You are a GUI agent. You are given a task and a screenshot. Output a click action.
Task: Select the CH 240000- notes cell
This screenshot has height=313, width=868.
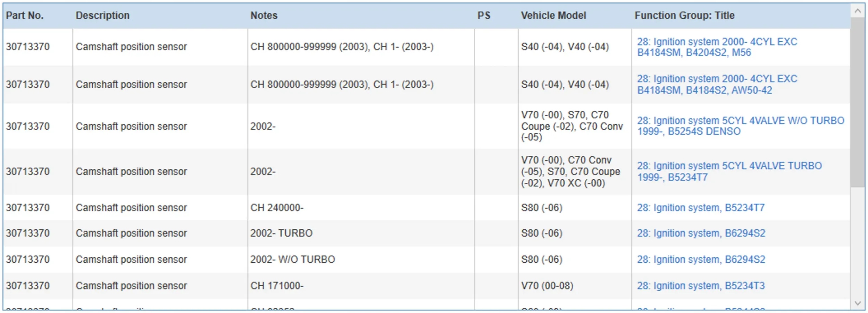point(277,208)
